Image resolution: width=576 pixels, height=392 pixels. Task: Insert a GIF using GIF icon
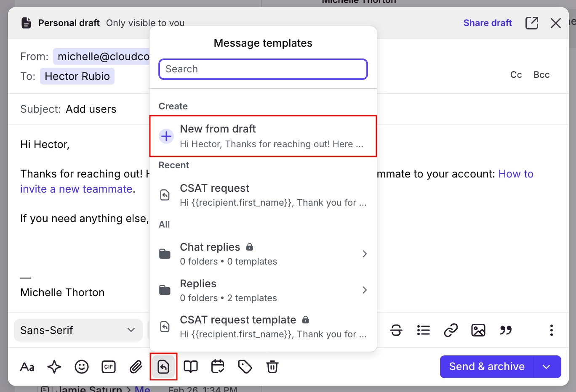pyautogui.click(x=109, y=367)
